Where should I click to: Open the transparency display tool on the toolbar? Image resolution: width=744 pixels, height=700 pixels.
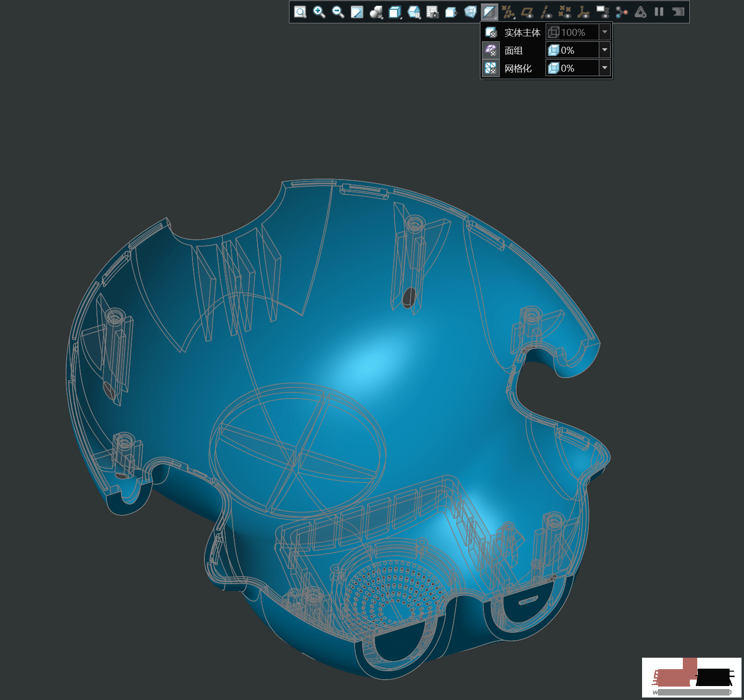pyautogui.click(x=488, y=12)
